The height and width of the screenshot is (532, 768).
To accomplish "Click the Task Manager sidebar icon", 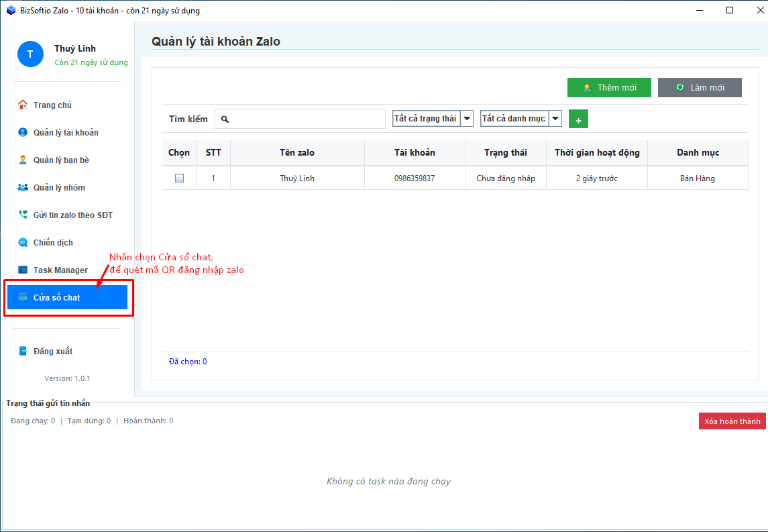I will [23, 270].
